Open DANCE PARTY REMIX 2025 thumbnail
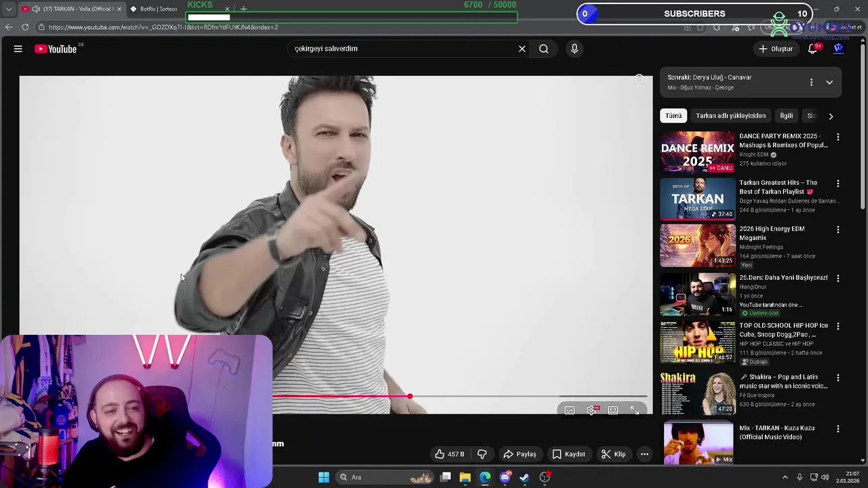The width and height of the screenshot is (868, 488). click(x=698, y=152)
